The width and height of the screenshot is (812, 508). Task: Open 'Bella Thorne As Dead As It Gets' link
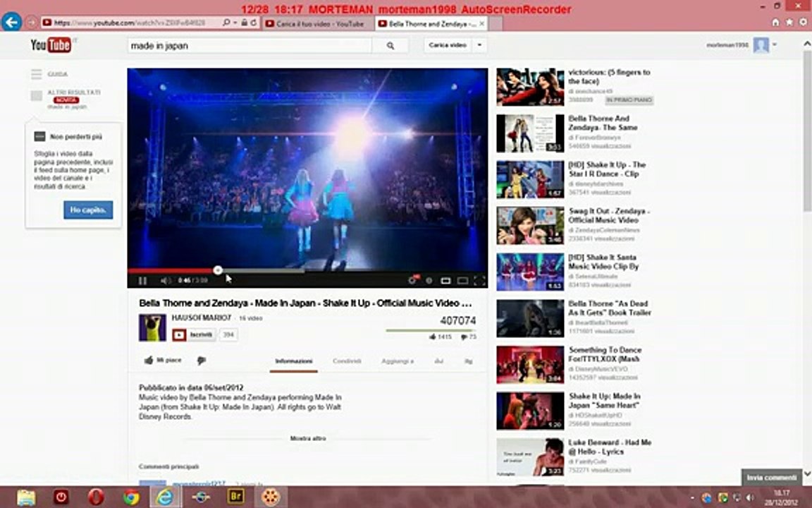tap(610, 308)
